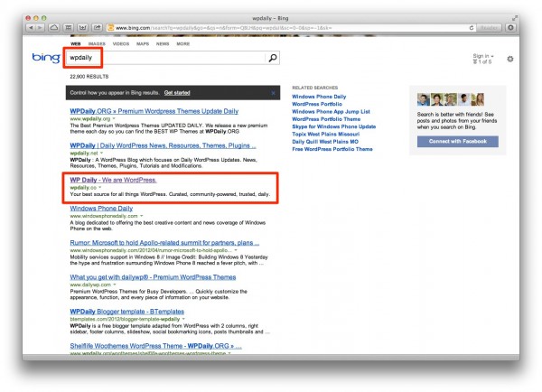Click the Get started link in banner
542x392 pixels.
(177, 93)
